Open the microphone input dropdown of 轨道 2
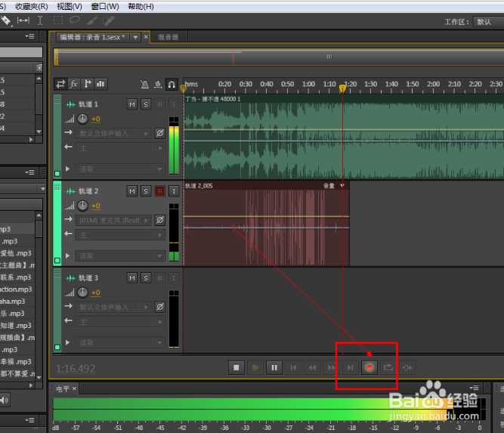Viewport: 504px width, 433px height. click(114, 220)
